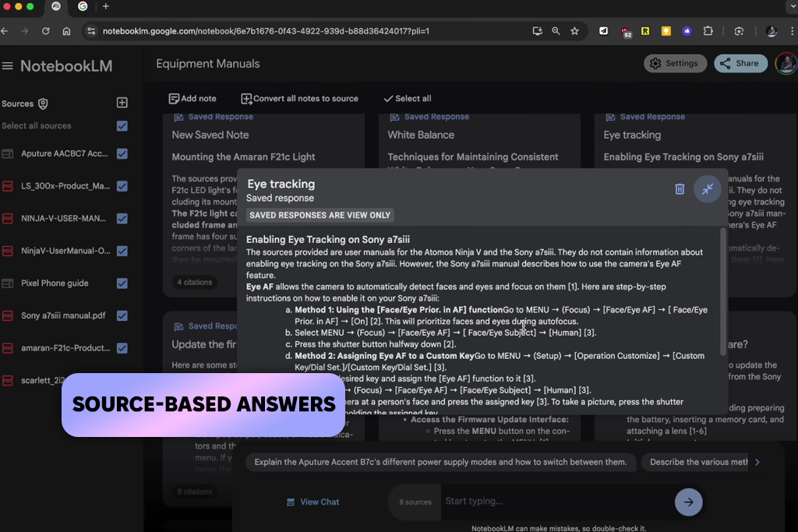Click the add source plus icon
This screenshot has height=532, width=798.
click(122, 103)
